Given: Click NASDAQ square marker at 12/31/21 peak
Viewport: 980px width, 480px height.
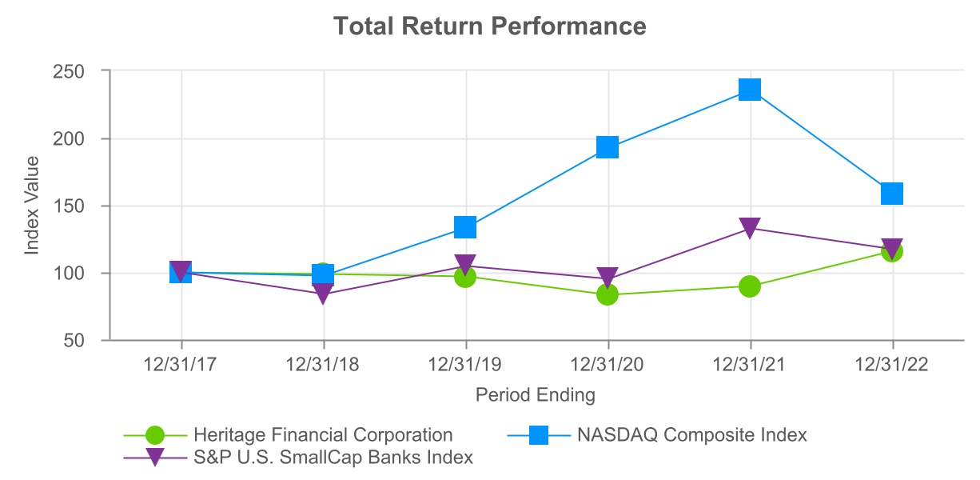Looking at the screenshot, I should [749, 90].
